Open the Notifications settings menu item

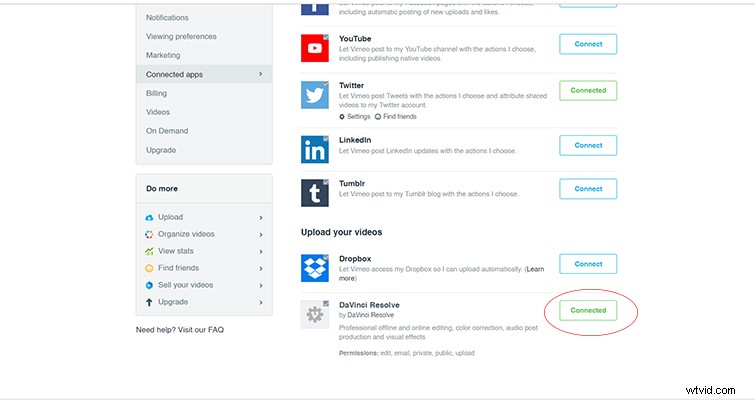point(167,18)
